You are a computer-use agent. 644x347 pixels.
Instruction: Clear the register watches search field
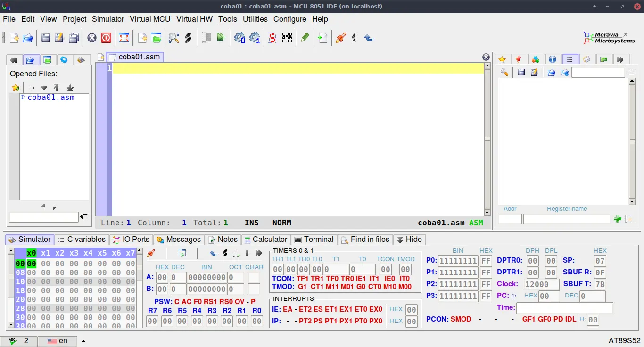click(630, 72)
